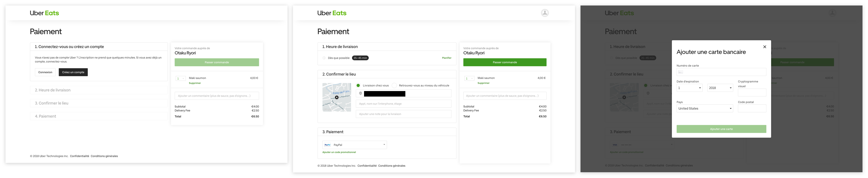The width and height of the screenshot is (868, 178).
Task: Click the comment field on sign-in checkout page
Action: 217,96
